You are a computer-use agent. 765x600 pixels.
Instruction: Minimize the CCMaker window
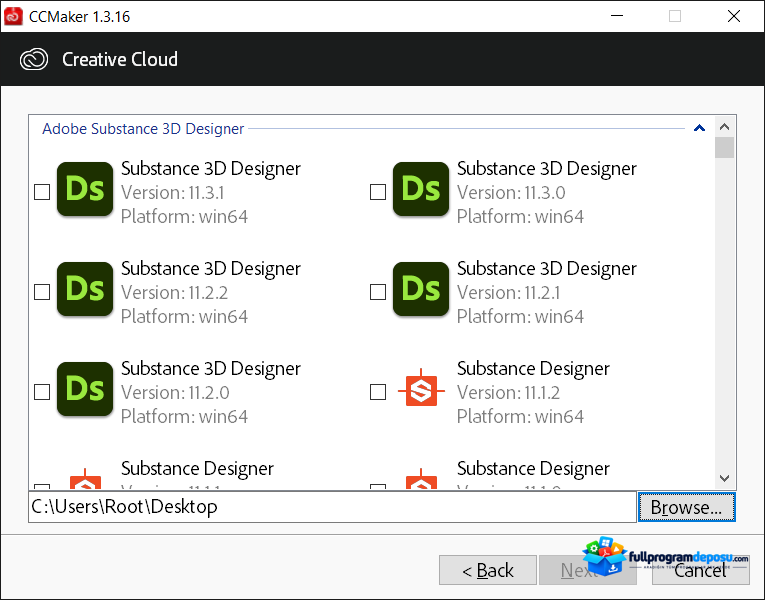coord(617,16)
